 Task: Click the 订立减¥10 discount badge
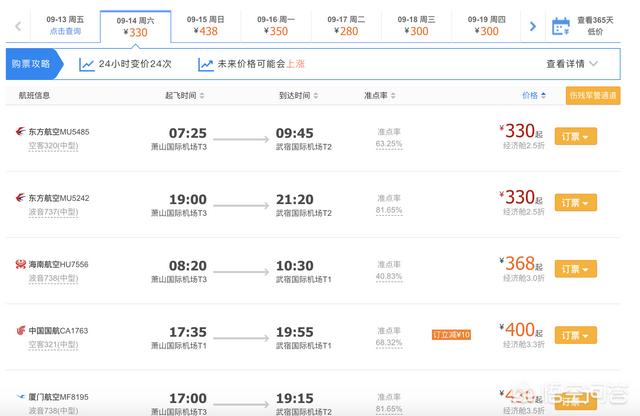[x=451, y=334]
